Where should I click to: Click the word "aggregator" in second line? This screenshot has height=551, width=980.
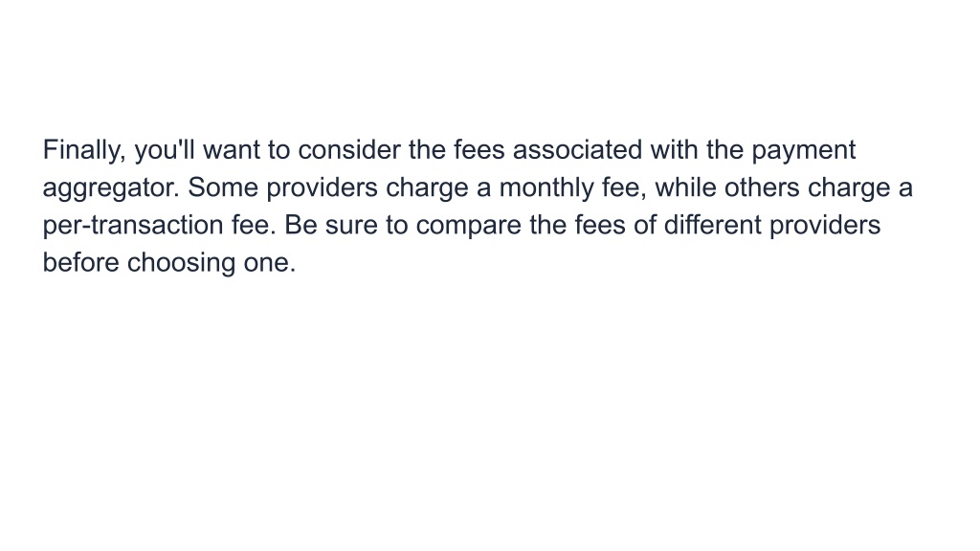(x=111, y=189)
